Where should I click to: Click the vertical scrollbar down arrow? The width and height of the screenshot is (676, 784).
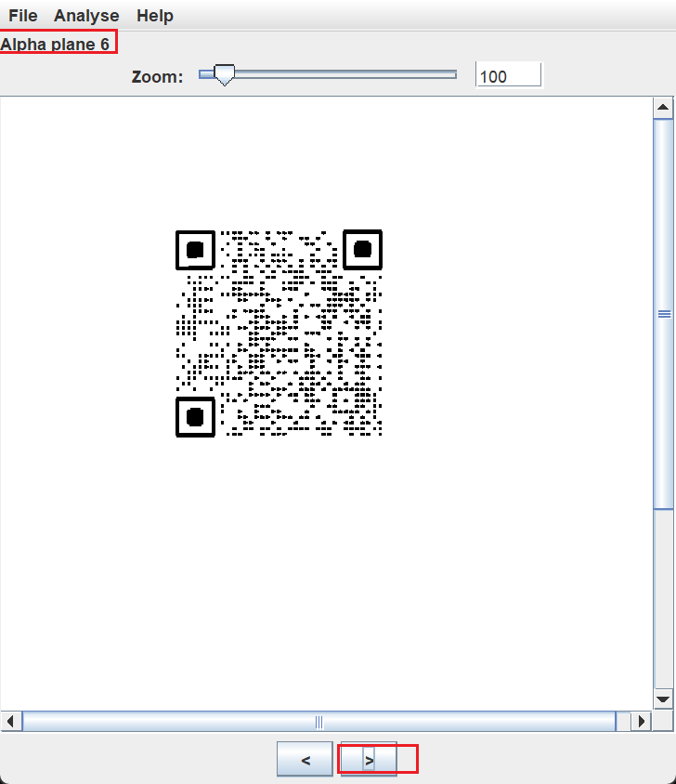coord(663,699)
